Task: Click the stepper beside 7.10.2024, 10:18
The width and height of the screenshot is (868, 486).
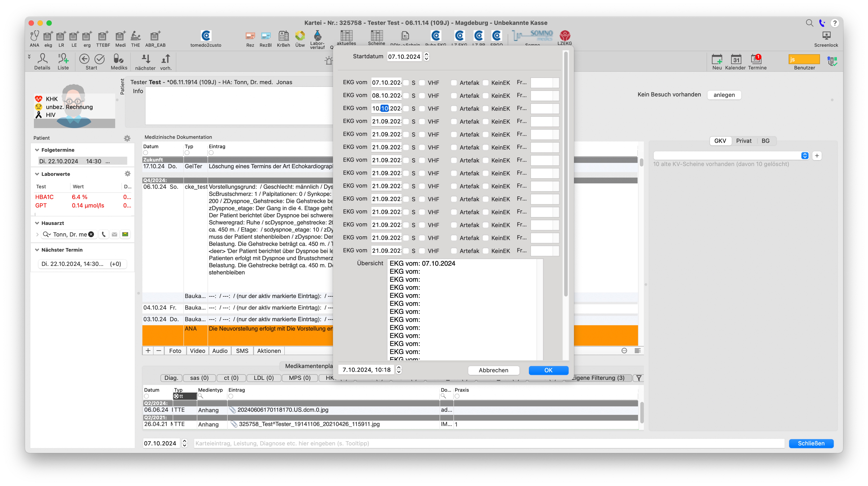Action: 399,370
